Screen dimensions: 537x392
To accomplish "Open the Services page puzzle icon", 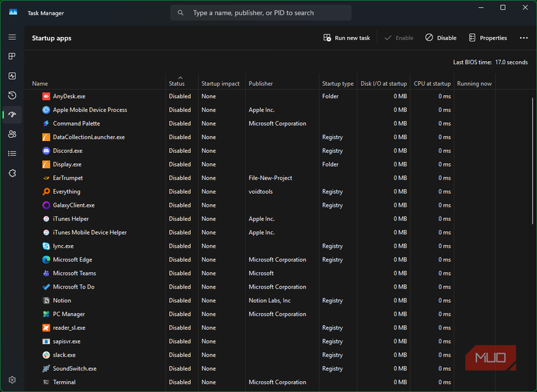I will pyautogui.click(x=12, y=174).
